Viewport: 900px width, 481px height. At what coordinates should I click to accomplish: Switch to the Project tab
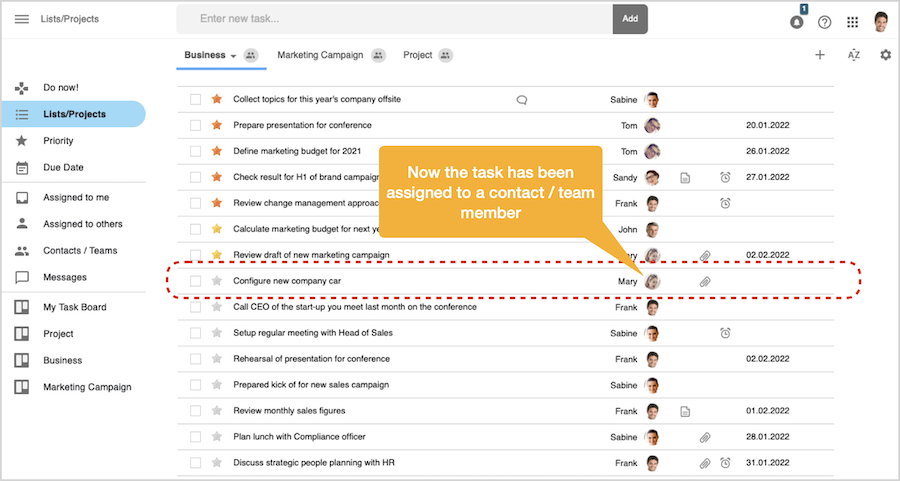pyautogui.click(x=417, y=56)
